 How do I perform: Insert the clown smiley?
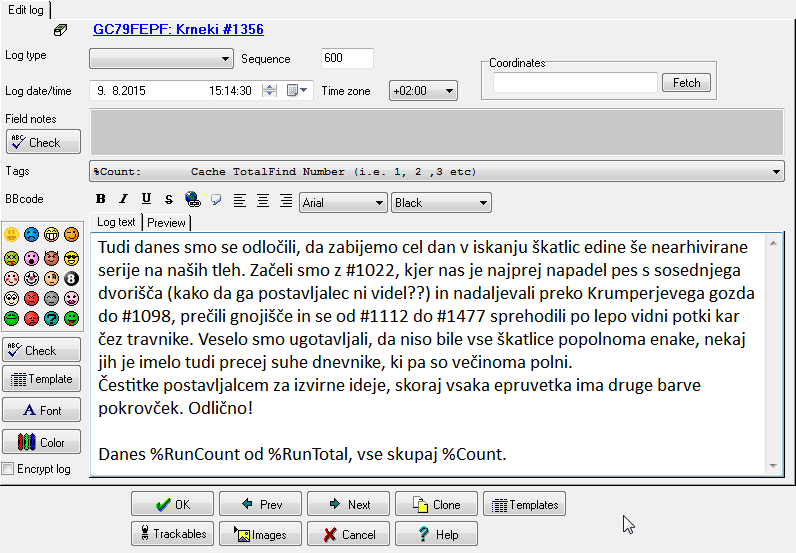pos(31,278)
